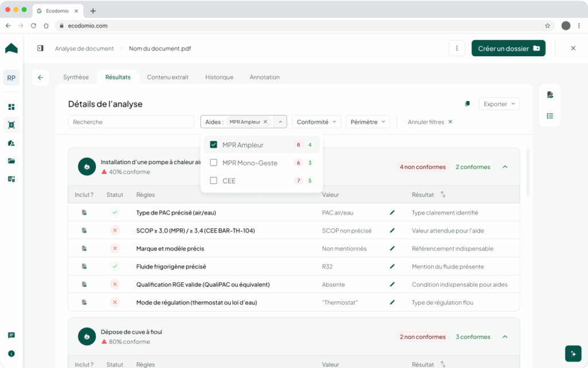Click the ecodomio.com address bar
588x368 pixels.
click(x=304, y=25)
